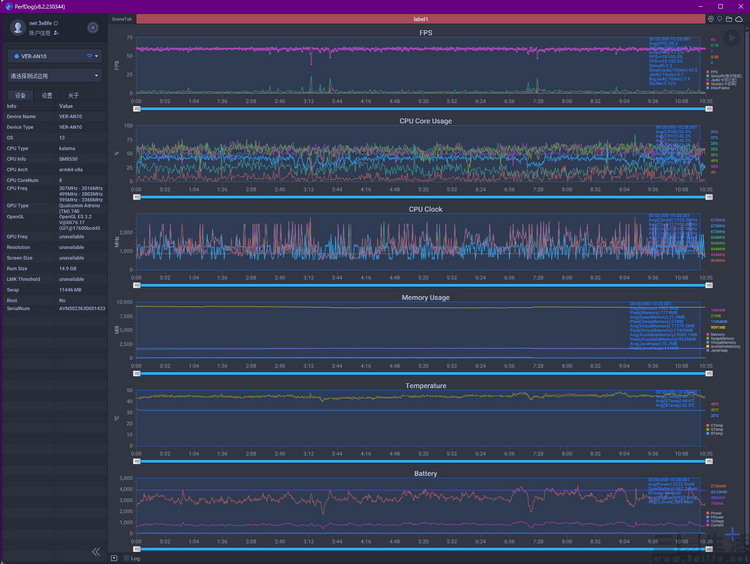Click the round stop-record button in sidebar

pyautogui.click(x=93, y=28)
